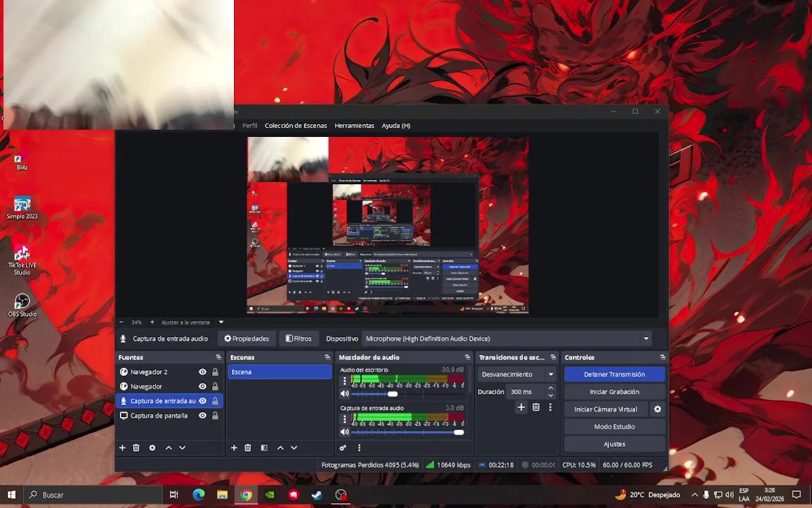Image resolution: width=812 pixels, height=508 pixels.
Task: Add a new transition with plus icon
Action: pos(521,407)
